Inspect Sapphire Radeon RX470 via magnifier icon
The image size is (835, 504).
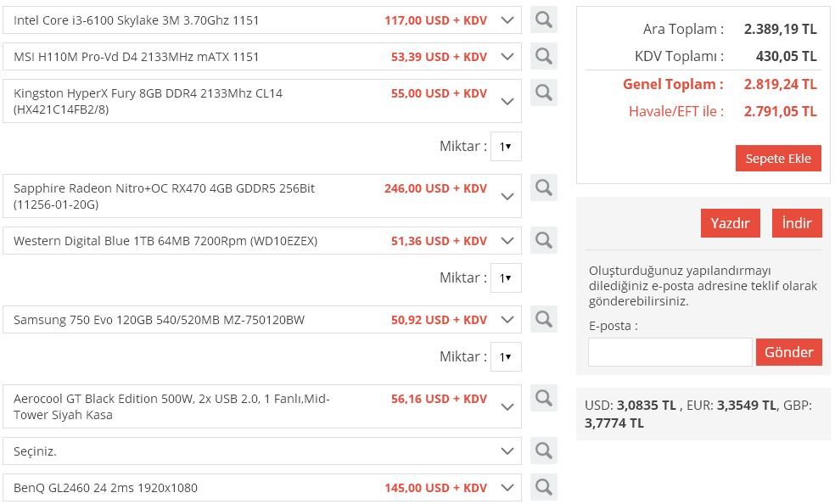[544, 188]
